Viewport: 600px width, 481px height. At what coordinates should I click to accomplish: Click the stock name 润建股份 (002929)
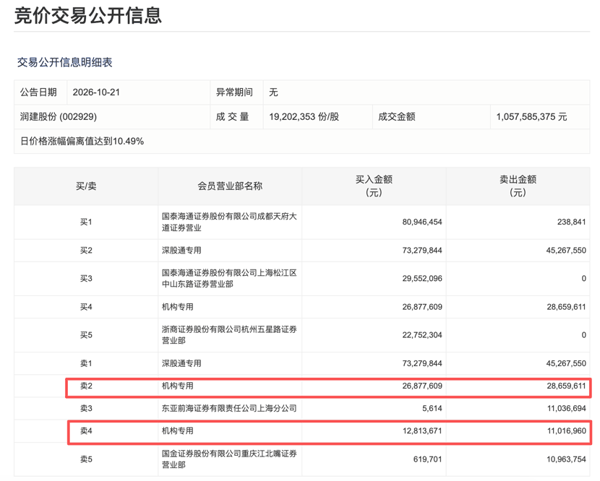[x=59, y=117]
